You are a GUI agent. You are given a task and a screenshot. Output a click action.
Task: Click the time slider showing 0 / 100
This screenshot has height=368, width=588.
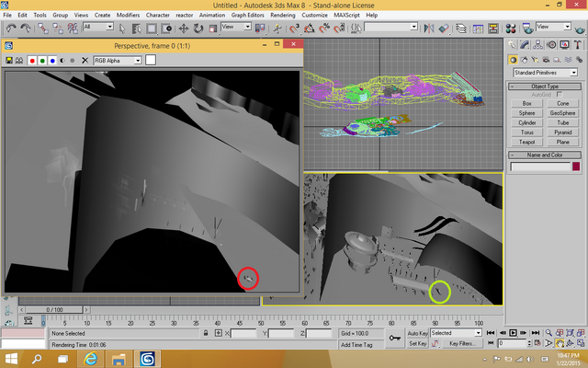[x=55, y=310]
